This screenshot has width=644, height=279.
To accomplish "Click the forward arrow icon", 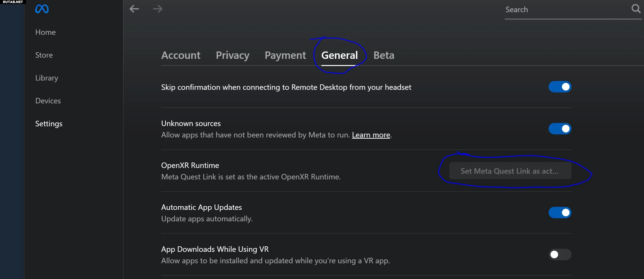I will (157, 9).
